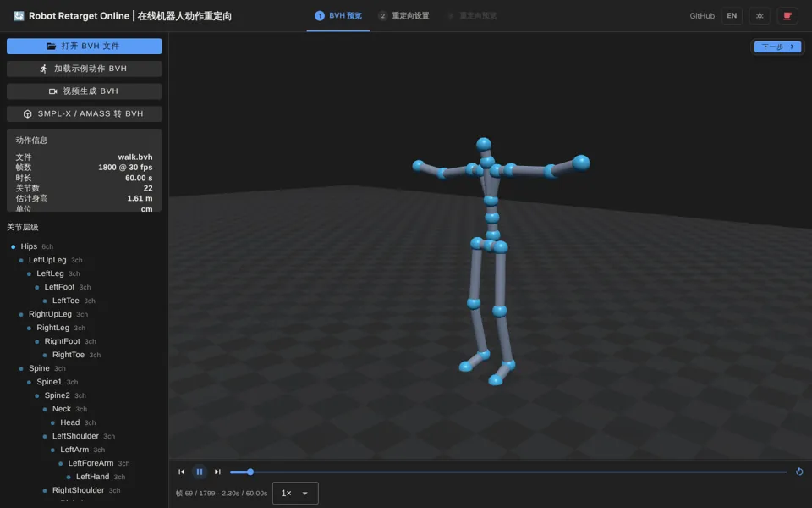Click SMPL-X / AMASS 转 BVH button
The height and width of the screenshot is (508, 812).
point(84,114)
